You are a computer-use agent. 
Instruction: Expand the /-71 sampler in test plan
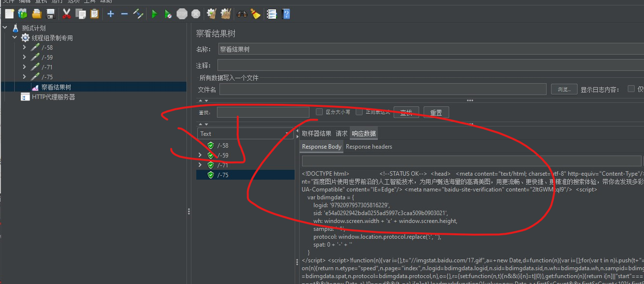[25, 67]
